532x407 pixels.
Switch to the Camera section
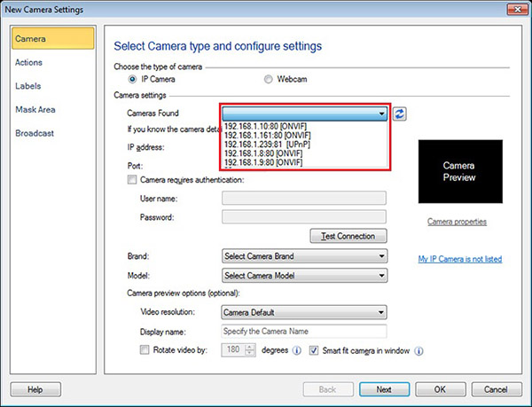click(53, 38)
